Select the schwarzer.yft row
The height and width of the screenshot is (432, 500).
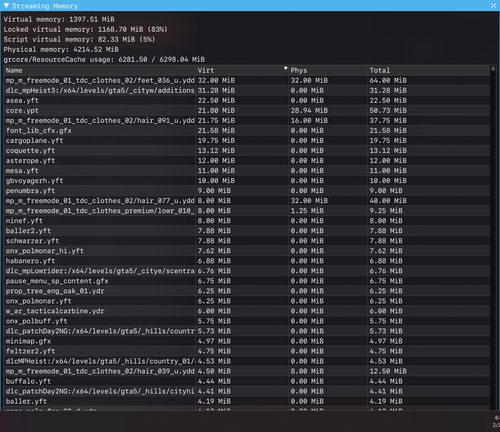pyautogui.click(x=247, y=241)
